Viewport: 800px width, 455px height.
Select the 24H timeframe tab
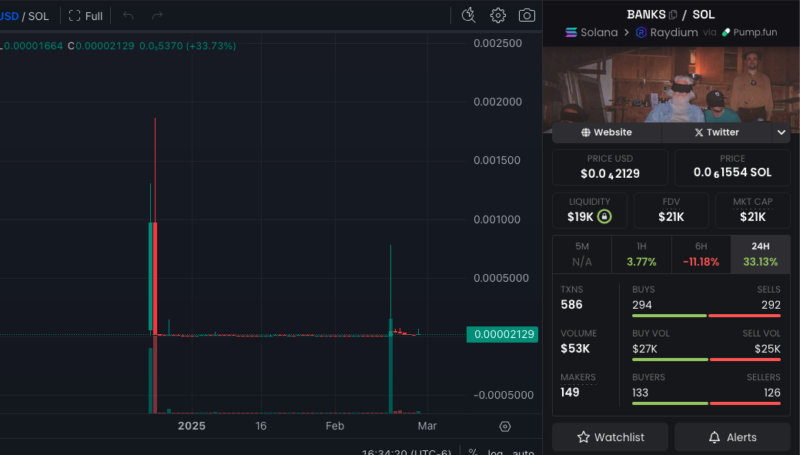760,254
